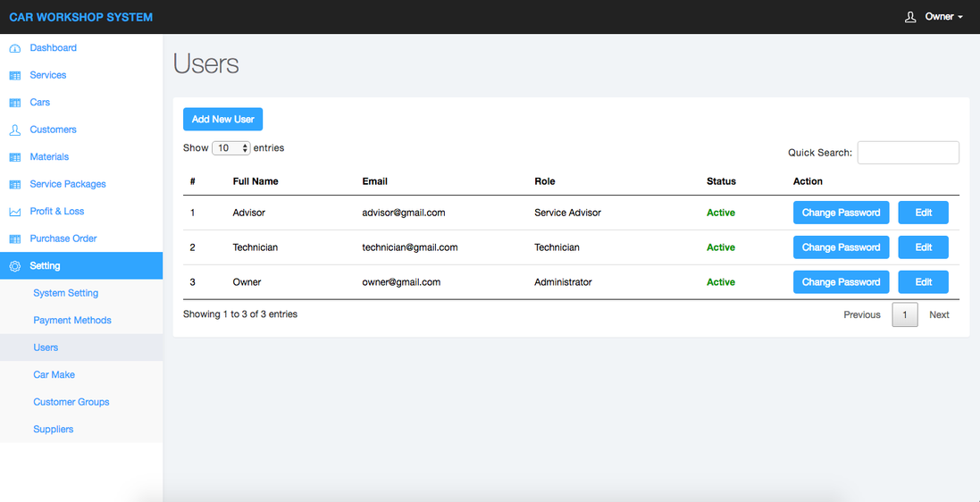The height and width of the screenshot is (502, 980).
Task: Click the Owner user profile icon
Action: [x=910, y=17]
